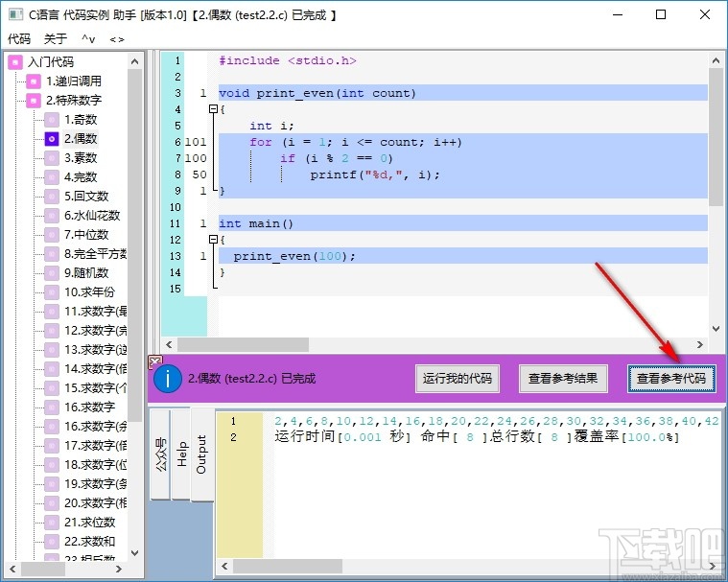Select tree item 5.回文数

86,197
